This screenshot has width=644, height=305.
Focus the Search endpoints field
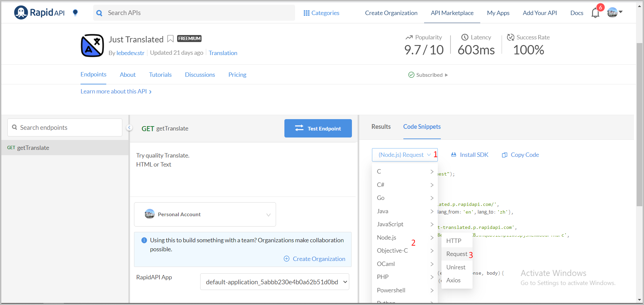click(x=65, y=127)
